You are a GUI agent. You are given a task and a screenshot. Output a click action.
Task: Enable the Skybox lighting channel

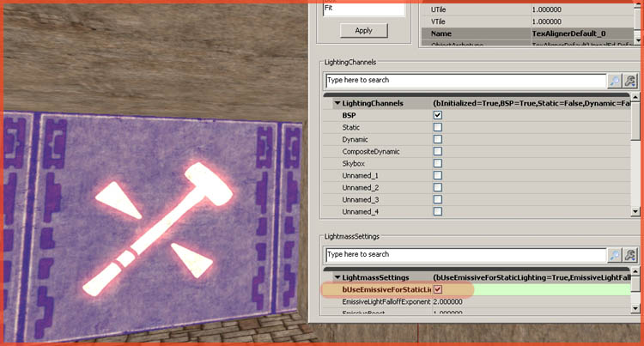tap(438, 163)
